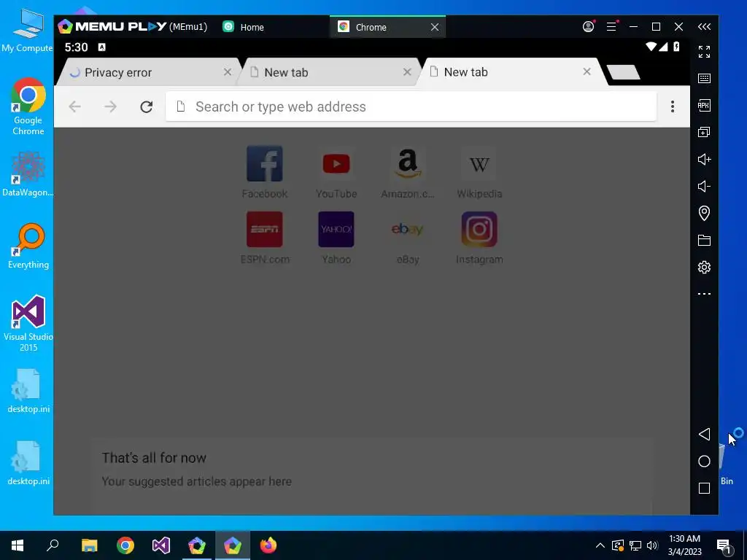Open the Amazon shortcut tile
This screenshot has height=560, width=747.
pos(408,172)
